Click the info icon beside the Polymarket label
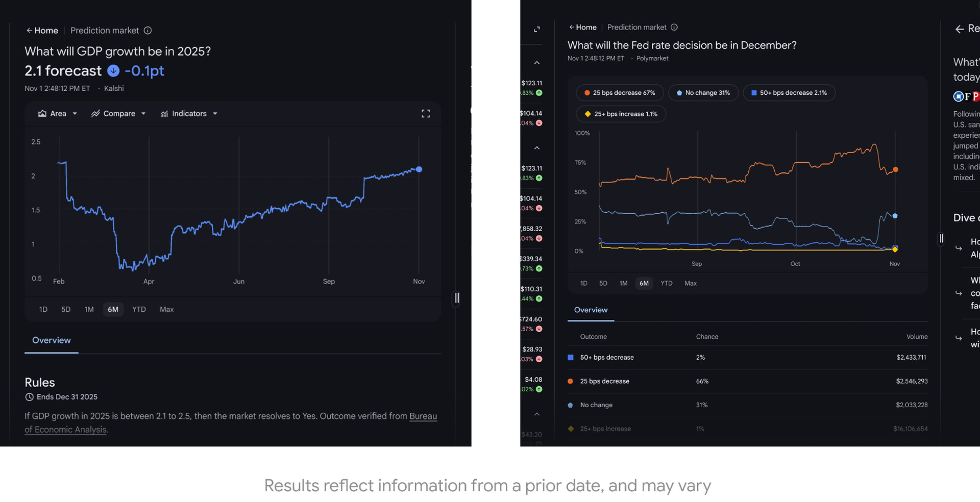 (x=675, y=27)
